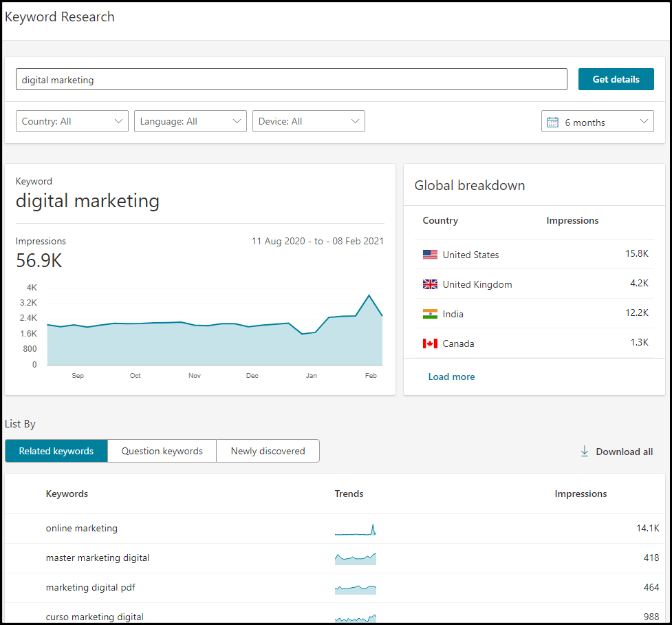Click the download arrow icon
Image resolution: width=672 pixels, height=625 pixels.
point(584,452)
